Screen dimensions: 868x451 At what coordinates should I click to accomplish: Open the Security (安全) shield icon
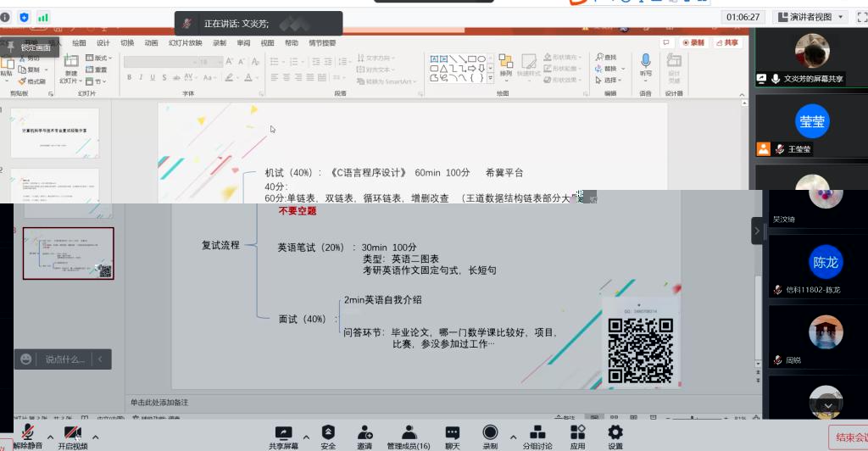[328, 433]
